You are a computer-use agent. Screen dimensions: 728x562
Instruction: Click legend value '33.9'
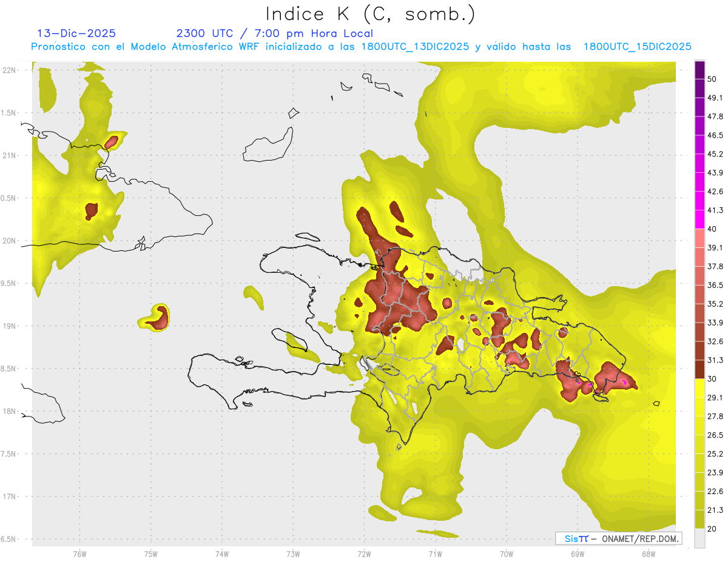click(x=715, y=323)
